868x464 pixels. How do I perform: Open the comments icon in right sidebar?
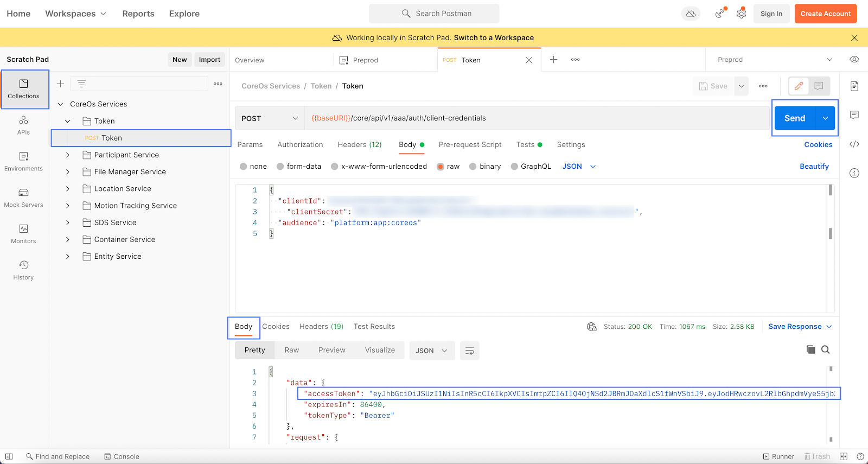(x=854, y=115)
